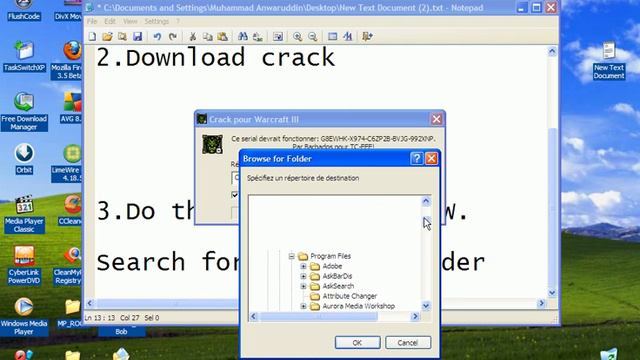Open Find with the binoculars icon
This screenshot has height=360, width=640.
tap(242, 37)
